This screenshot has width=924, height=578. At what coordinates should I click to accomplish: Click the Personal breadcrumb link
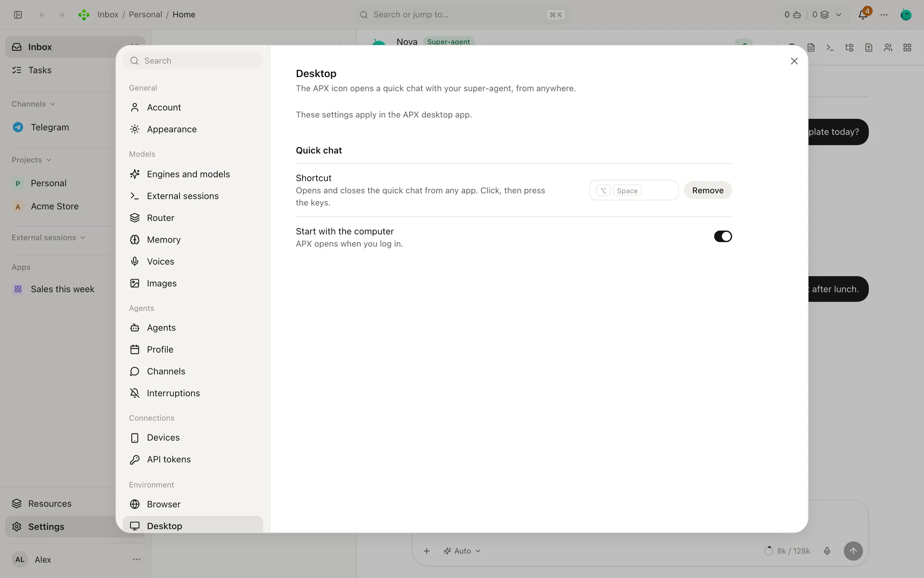click(x=145, y=14)
